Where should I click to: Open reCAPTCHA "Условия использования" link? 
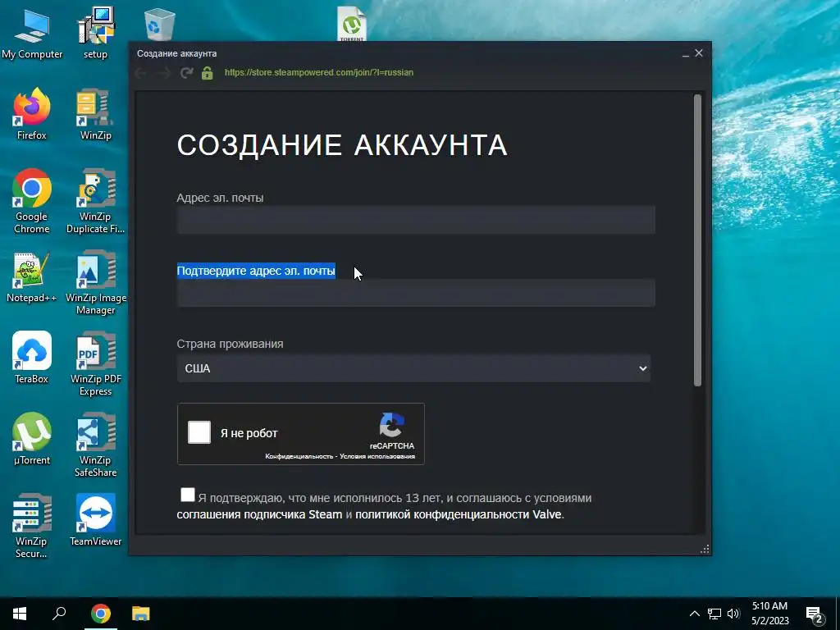coord(377,456)
